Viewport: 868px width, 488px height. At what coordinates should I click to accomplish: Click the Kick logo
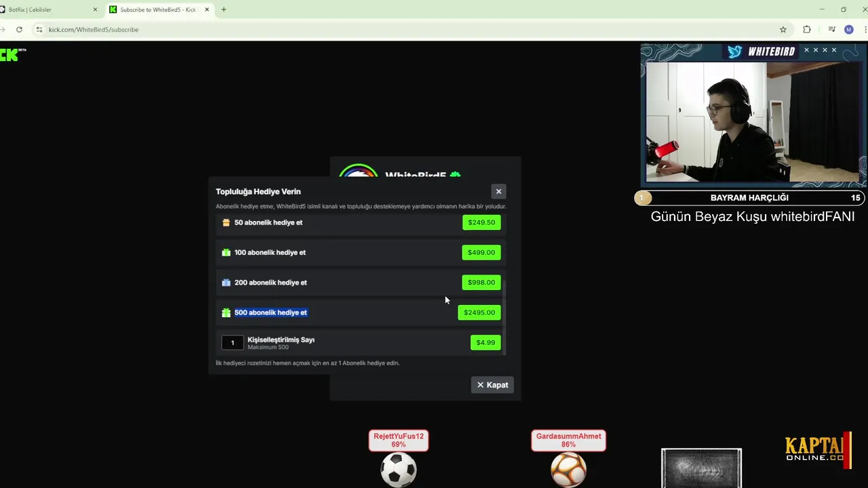pyautogui.click(x=12, y=55)
